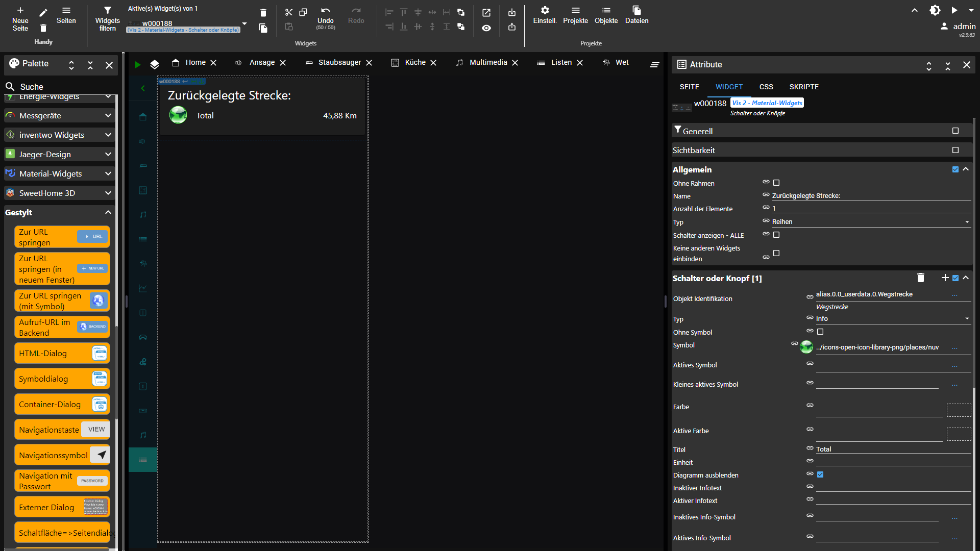
Task: Delete Schalter oder Knopf [1] via trash icon
Action: click(921, 278)
